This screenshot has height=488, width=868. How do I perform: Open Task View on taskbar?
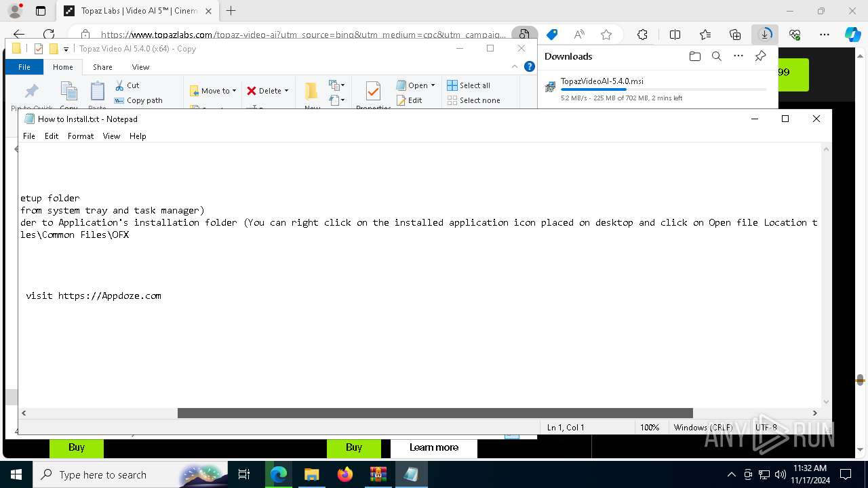(x=244, y=474)
